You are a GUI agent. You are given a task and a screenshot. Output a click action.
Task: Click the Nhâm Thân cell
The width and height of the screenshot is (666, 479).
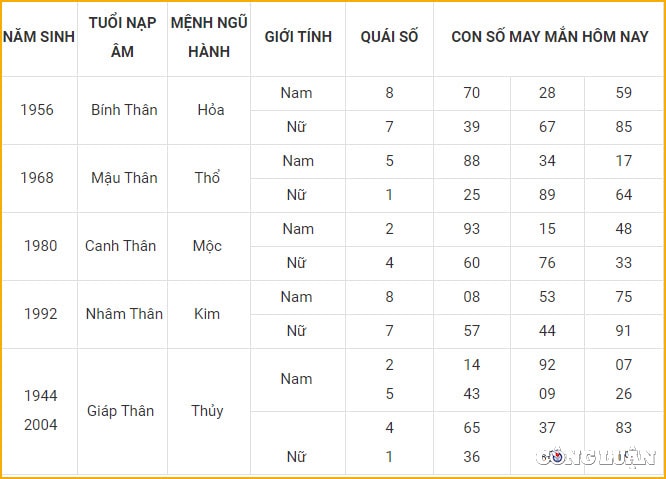coord(124,314)
